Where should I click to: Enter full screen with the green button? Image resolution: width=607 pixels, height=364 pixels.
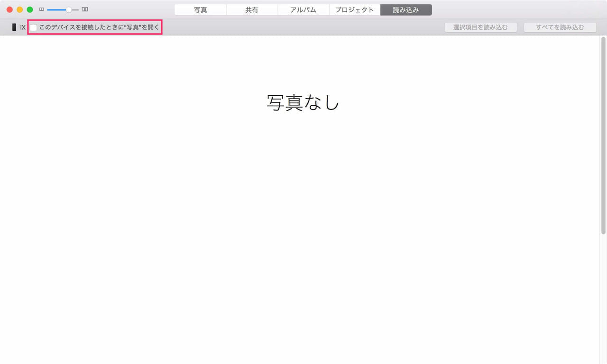(29, 9)
